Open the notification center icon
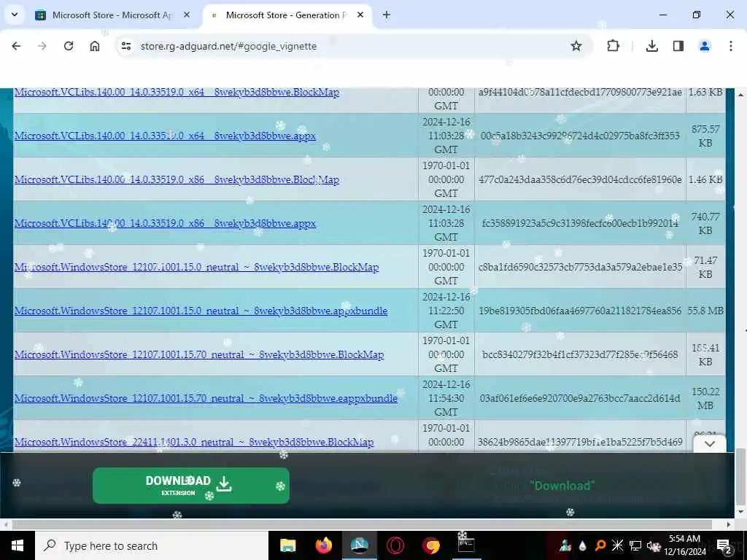 (724, 545)
